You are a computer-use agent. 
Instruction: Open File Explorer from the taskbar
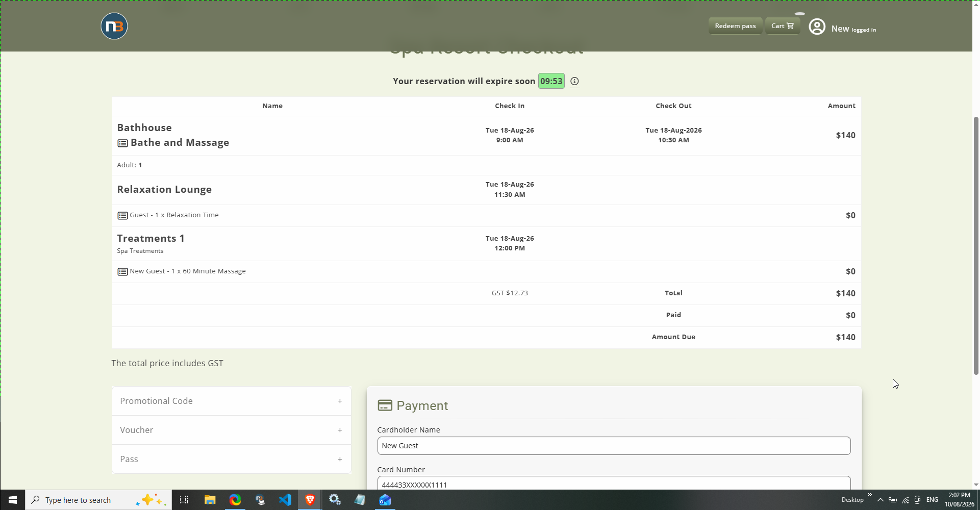(x=210, y=500)
